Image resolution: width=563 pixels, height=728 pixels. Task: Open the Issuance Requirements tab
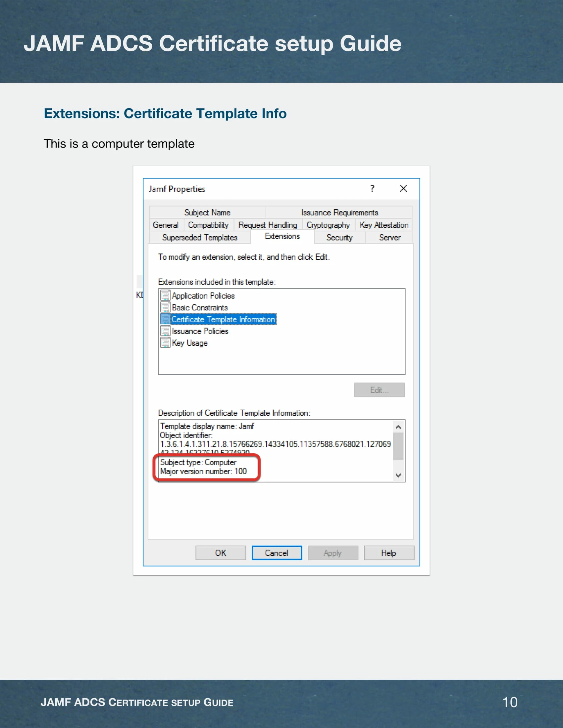point(339,212)
